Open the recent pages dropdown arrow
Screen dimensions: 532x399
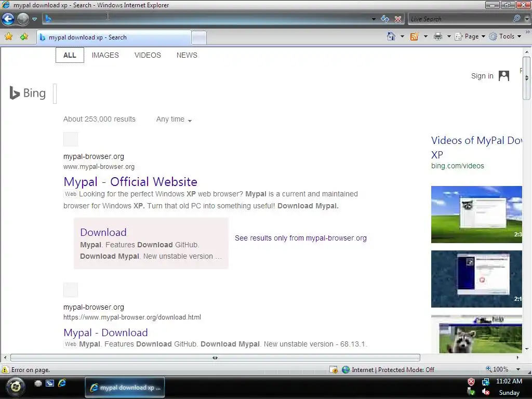pyautogui.click(x=34, y=19)
